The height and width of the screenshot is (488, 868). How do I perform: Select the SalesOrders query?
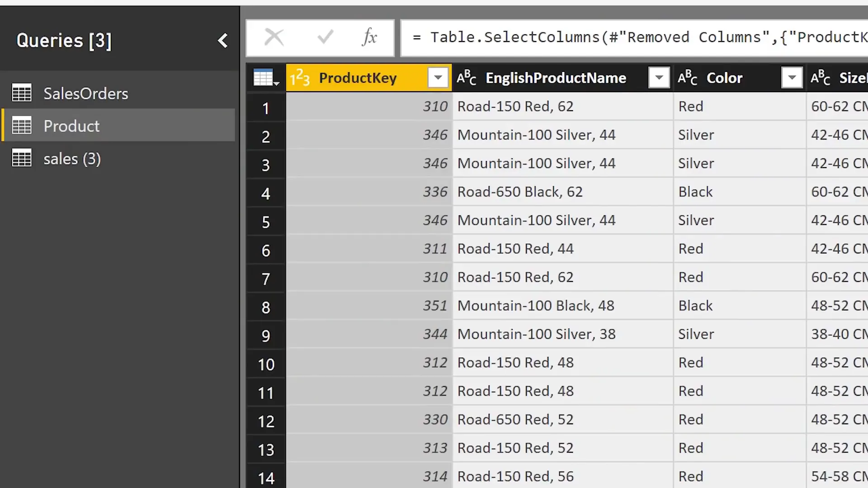pos(118,93)
